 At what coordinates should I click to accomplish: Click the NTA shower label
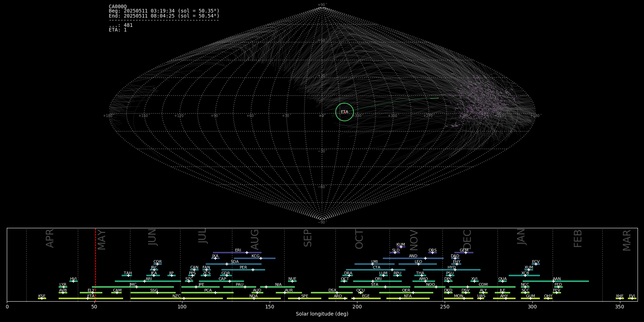pos(408,296)
